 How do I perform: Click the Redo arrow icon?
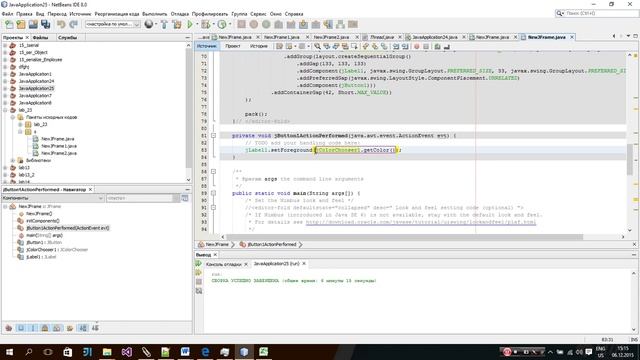[73, 24]
